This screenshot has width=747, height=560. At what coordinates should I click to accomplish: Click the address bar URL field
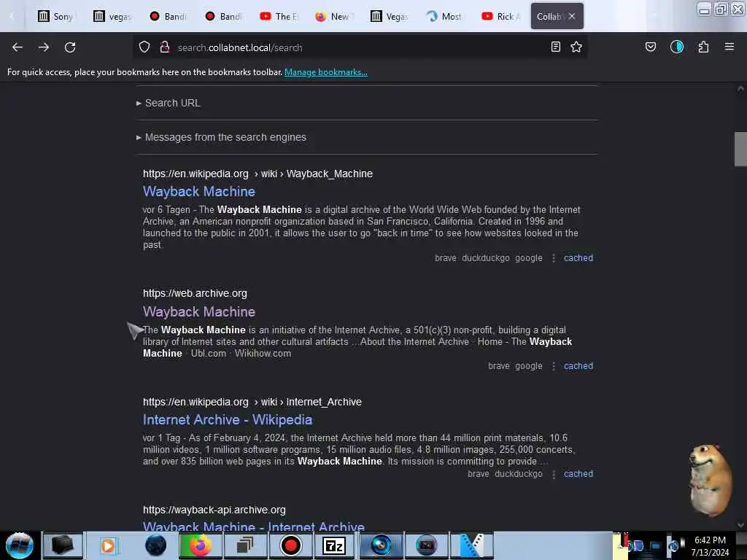(x=360, y=47)
